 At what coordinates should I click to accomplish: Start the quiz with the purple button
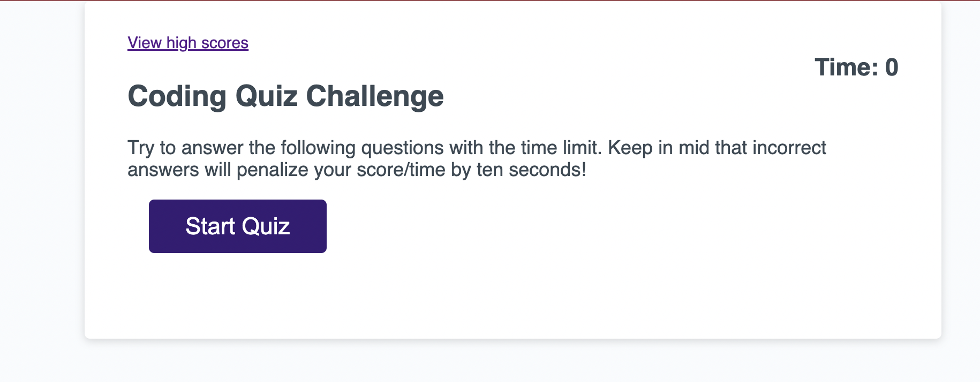[237, 226]
